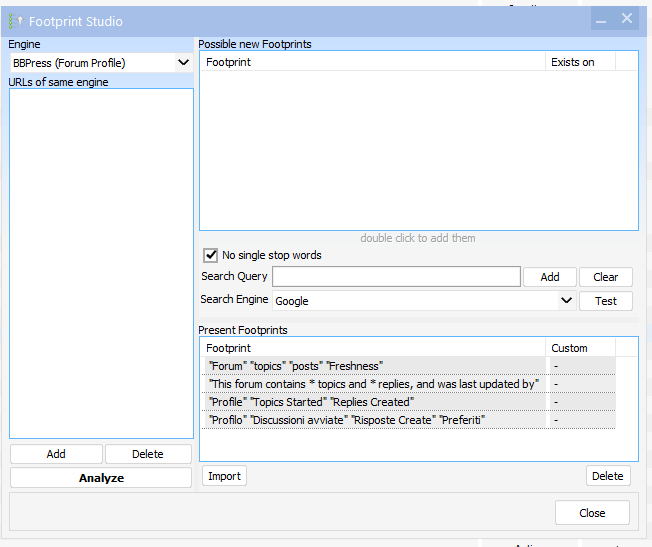This screenshot has width=652, height=547.
Task: Click the Import button
Action: click(224, 476)
